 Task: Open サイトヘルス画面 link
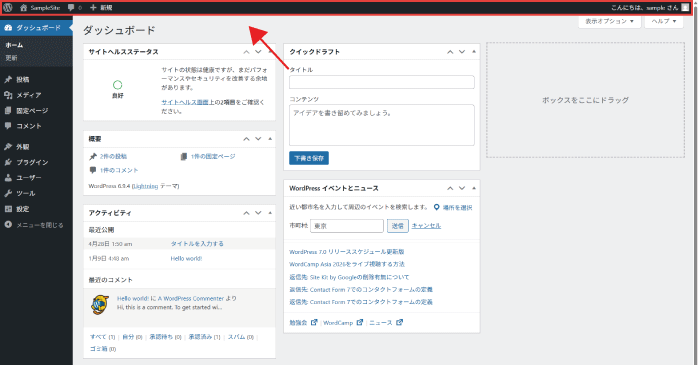185,102
